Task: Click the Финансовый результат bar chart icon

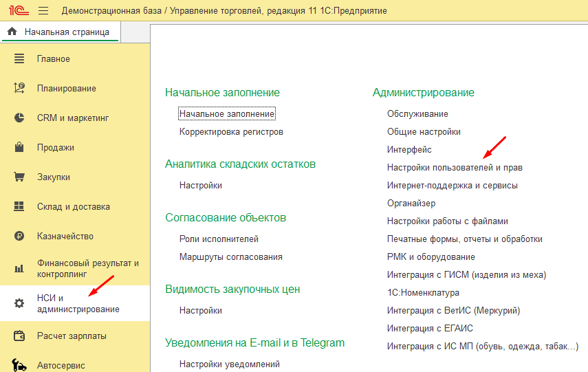Action: (19, 268)
